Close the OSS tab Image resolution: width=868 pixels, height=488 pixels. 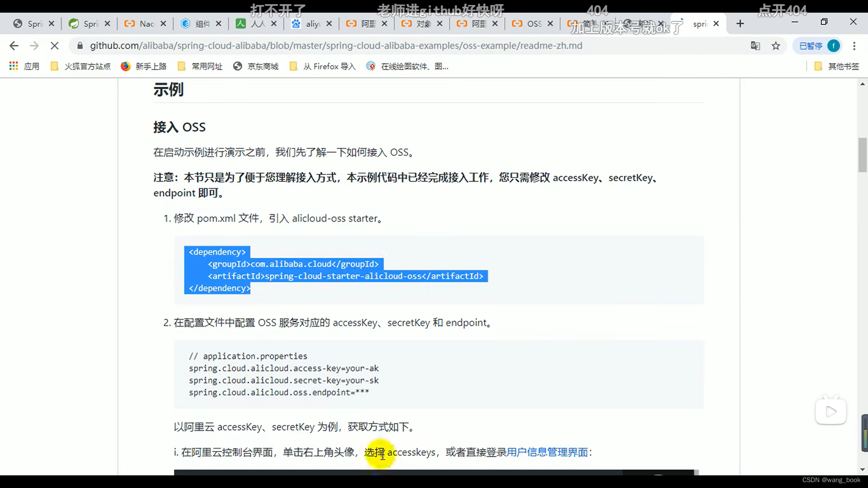[550, 23]
